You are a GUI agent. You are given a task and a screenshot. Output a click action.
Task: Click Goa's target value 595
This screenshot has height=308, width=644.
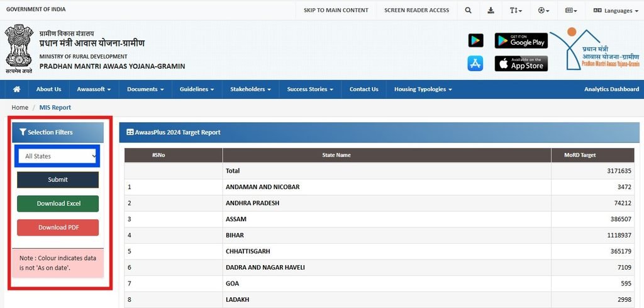coord(626,283)
